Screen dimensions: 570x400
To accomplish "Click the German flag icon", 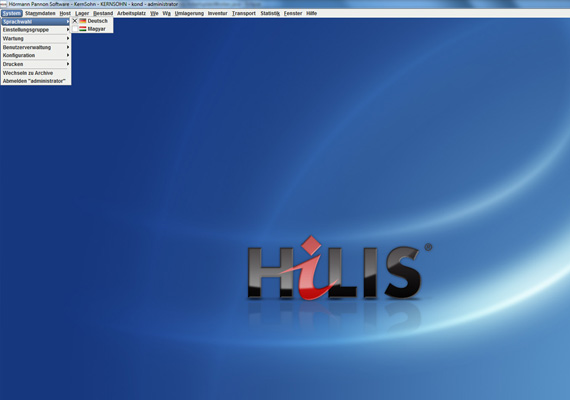I will (x=83, y=21).
